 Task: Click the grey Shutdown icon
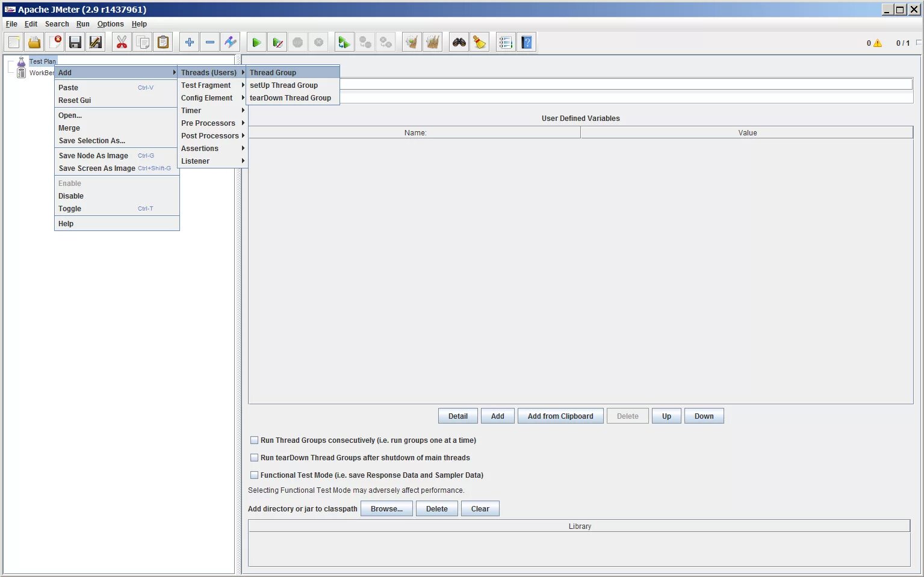[318, 42]
